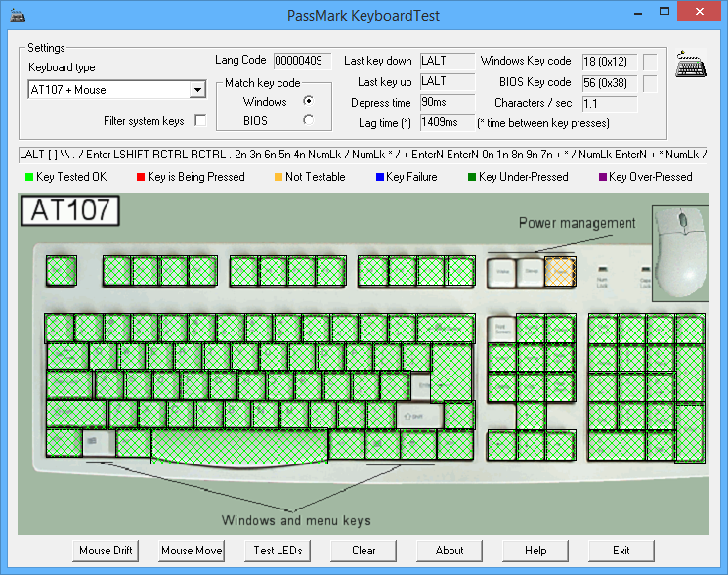
Task: Click the Tab key on keyboard diagram
Action: pyautogui.click(x=67, y=357)
